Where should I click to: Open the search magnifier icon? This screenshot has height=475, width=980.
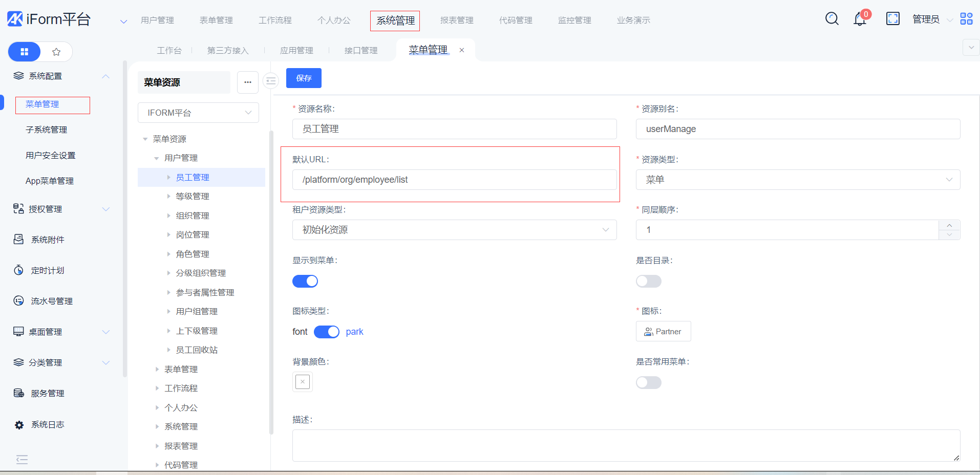coord(832,19)
